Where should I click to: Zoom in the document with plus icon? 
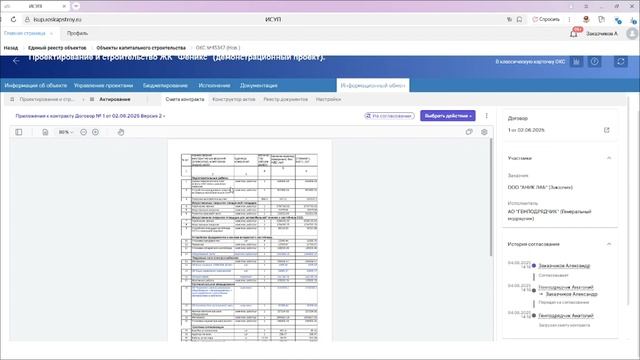tap(96, 132)
